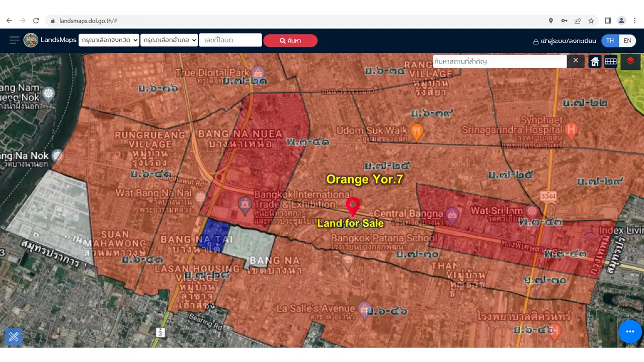
Task: Click the Bangkok Patana School marker icon
Action: point(347,260)
